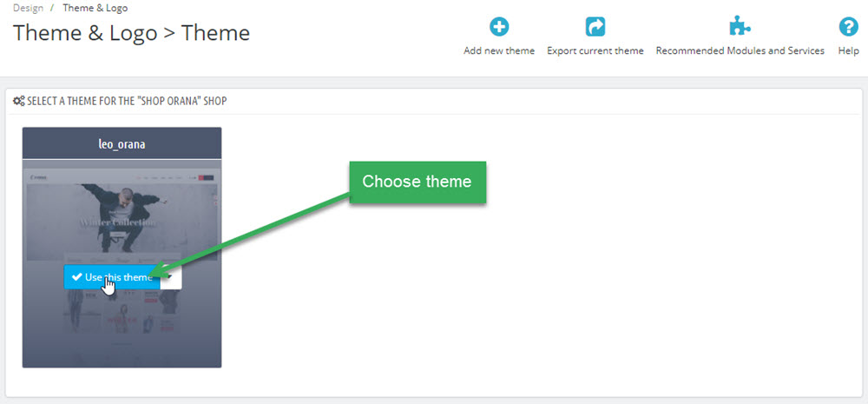Click the Export current theme arrow icon
The height and width of the screenshot is (404, 868).
595,27
